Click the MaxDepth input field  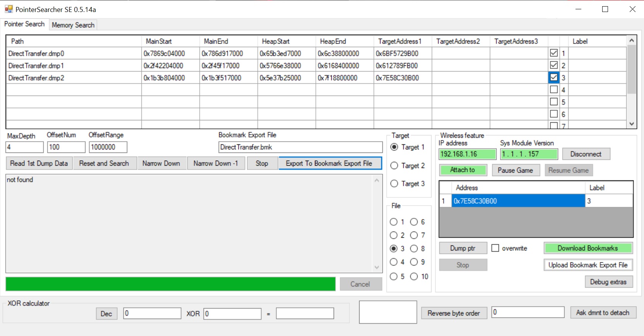coord(25,147)
